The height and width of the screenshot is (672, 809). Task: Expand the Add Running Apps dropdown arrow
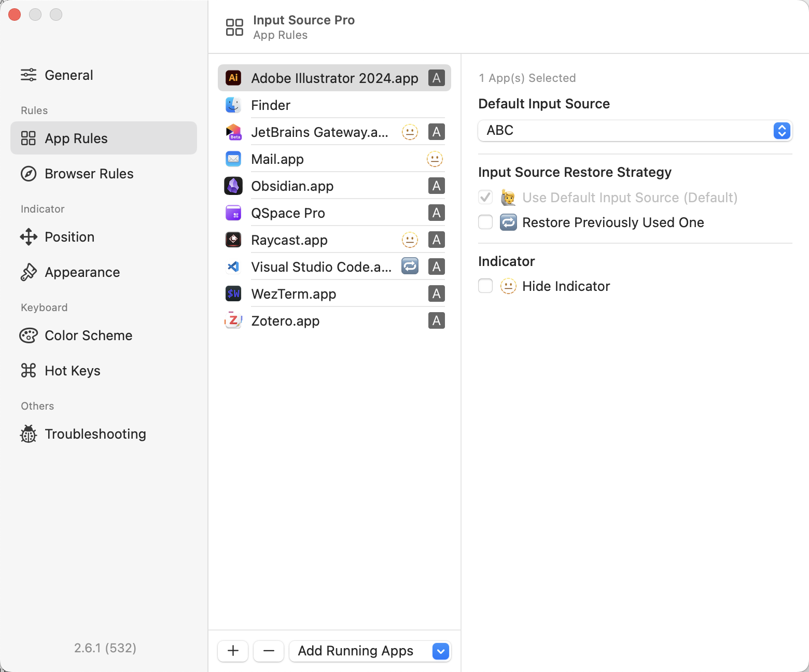(x=440, y=651)
